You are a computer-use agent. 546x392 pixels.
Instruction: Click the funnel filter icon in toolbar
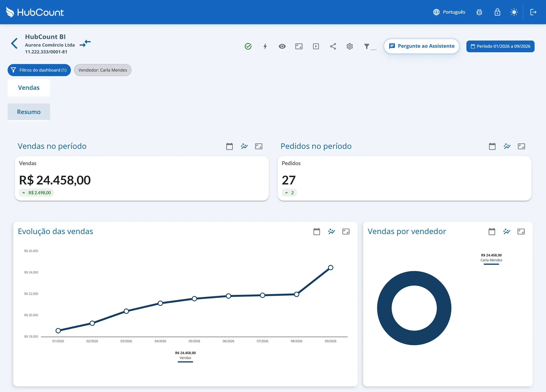point(367,46)
